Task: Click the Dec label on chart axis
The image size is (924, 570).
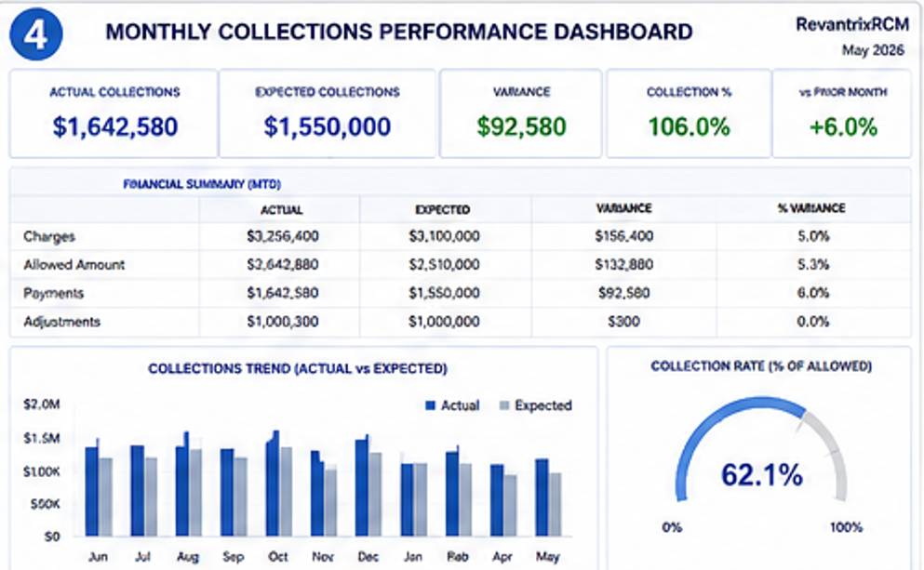Action: pyautogui.click(x=368, y=556)
